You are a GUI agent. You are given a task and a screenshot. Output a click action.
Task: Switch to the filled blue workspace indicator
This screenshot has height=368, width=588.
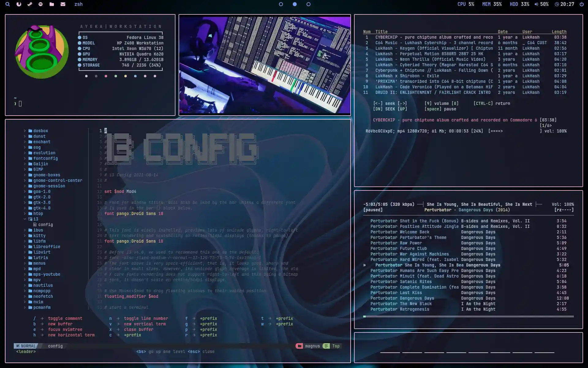295,4
